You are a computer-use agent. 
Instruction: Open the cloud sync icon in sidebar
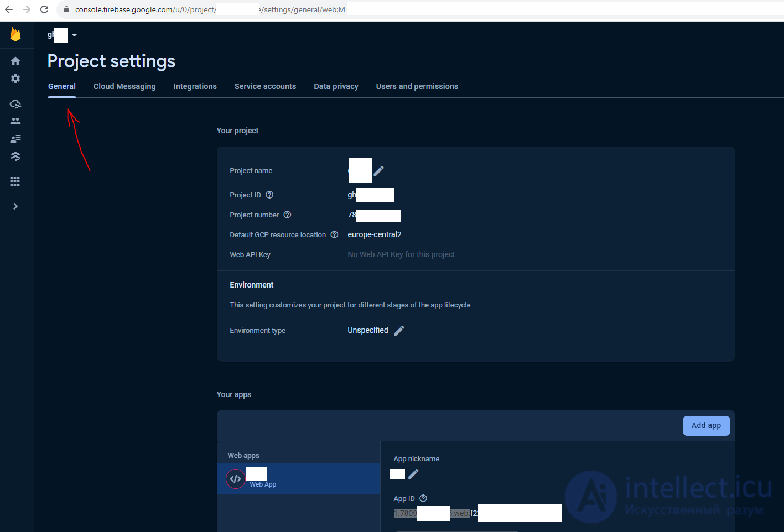[15, 103]
